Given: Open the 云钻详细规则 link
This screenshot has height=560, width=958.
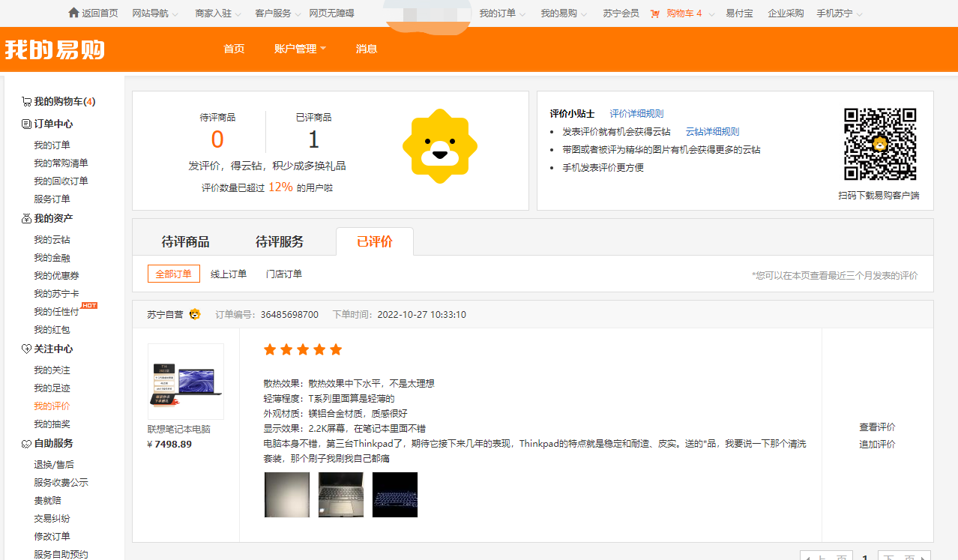Looking at the screenshot, I should [712, 132].
